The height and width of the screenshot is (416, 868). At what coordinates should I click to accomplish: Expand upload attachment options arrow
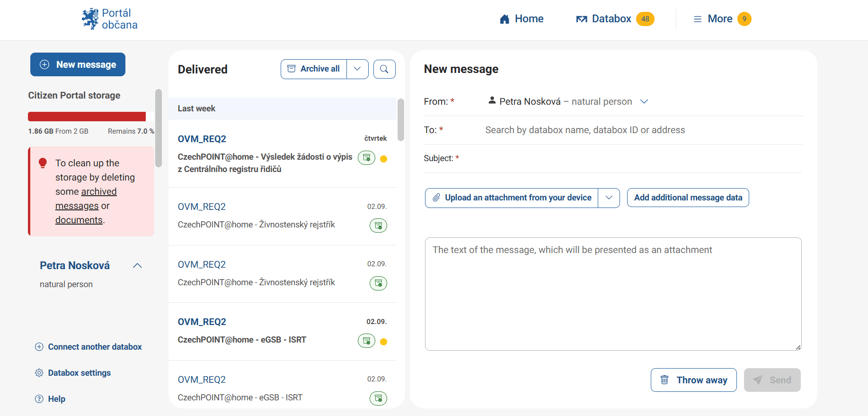pyautogui.click(x=609, y=198)
